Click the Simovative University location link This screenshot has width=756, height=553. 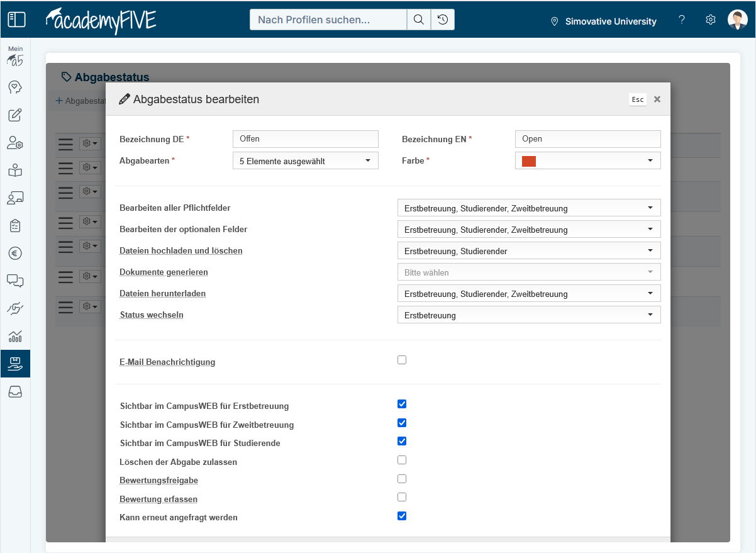(603, 21)
